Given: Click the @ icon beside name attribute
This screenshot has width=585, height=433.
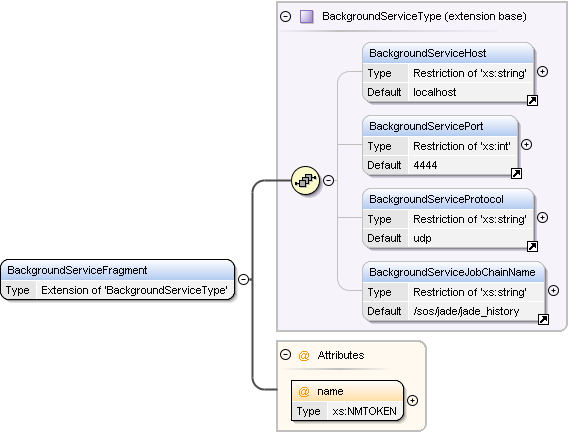Looking at the screenshot, I should coord(304,392).
